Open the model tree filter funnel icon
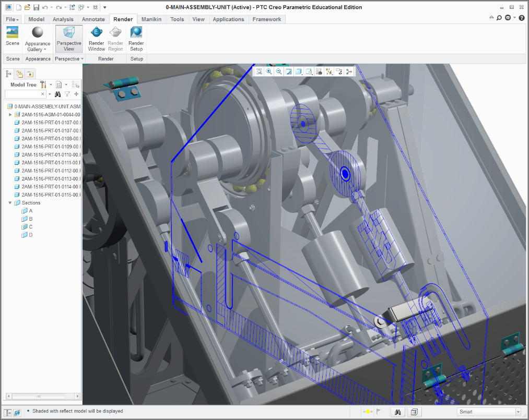This screenshot has width=529, height=420. (x=67, y=94)
